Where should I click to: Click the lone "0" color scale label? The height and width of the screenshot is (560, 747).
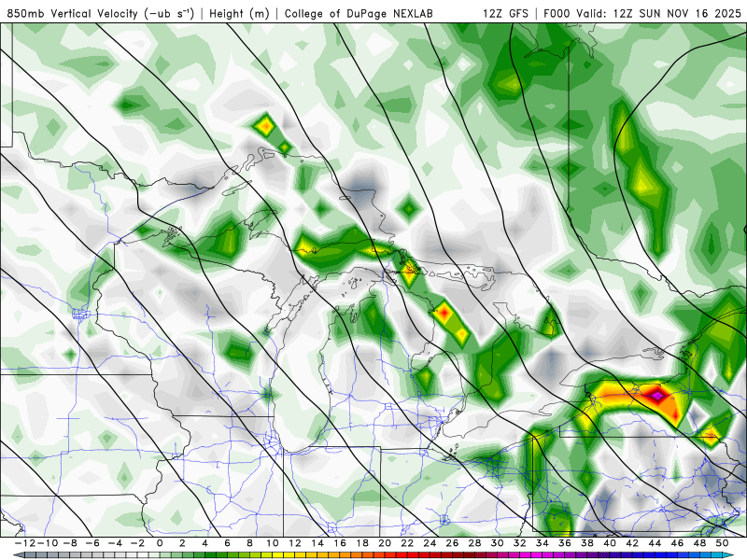point(160,543)
